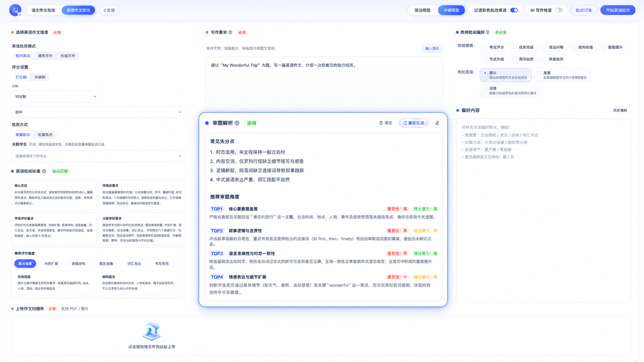Screen dimensions: 644x362
Task: Click the TOP2 叙事逻辑与连贯性 item
Action: (324, 237)
